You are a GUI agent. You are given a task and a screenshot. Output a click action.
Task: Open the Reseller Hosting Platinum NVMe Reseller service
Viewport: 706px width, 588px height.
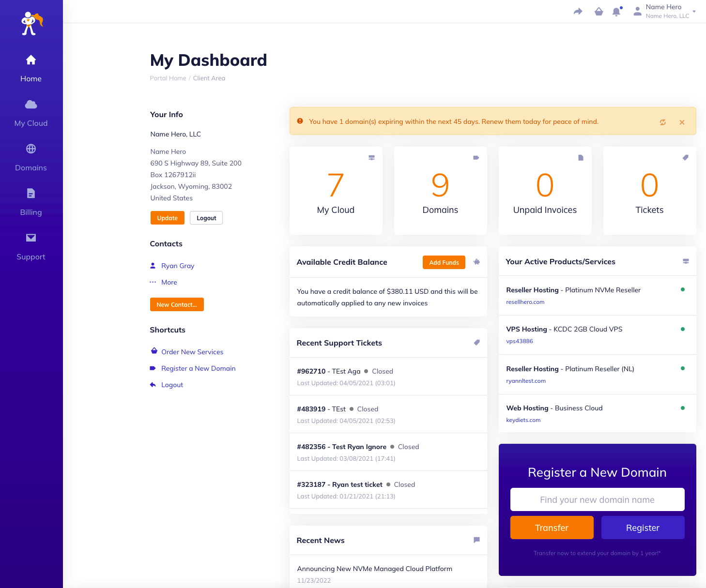pos(598,295)
